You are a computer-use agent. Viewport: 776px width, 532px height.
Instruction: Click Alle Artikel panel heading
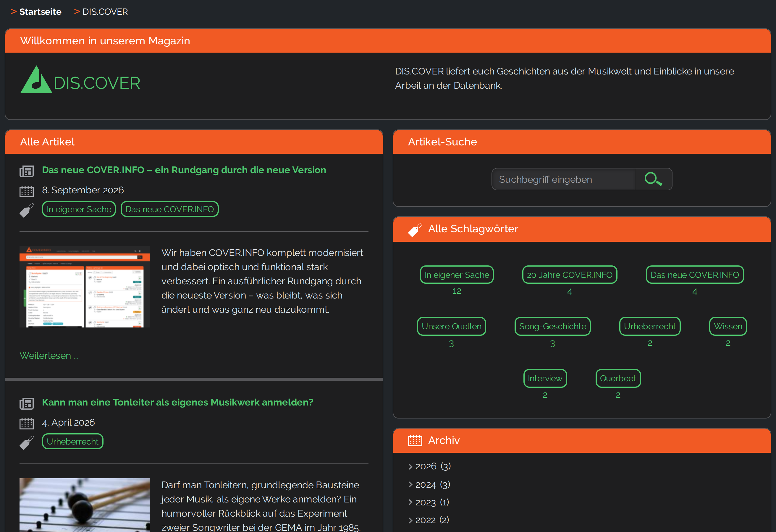47,142
